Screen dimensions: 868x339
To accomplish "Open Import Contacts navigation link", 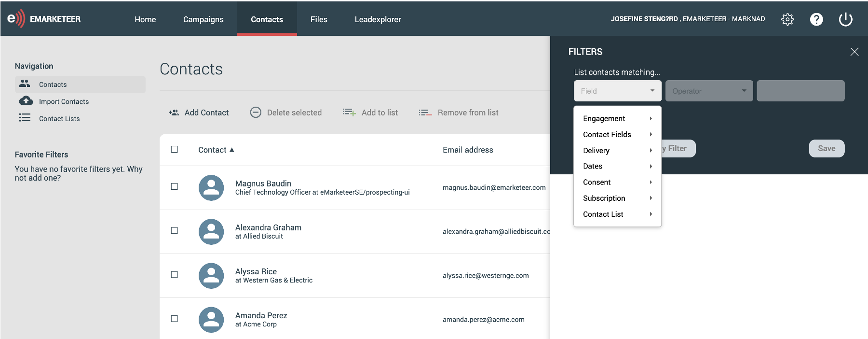I will [64, 101].
